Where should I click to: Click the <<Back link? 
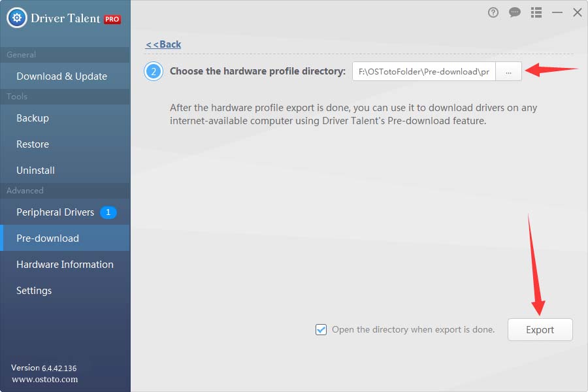(163, 44)
